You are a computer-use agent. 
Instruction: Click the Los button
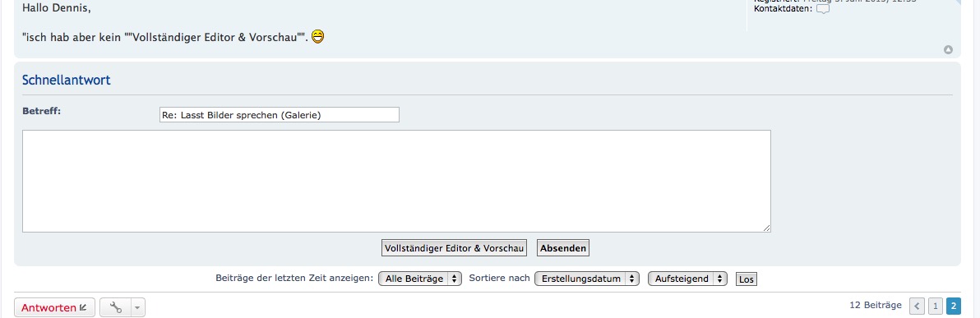point(747,279)
